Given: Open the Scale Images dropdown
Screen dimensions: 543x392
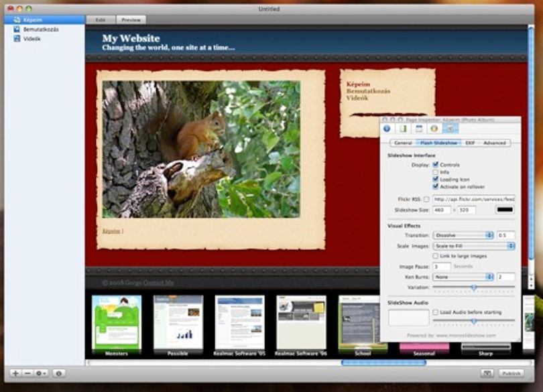Looking at the screenshot, I should 474,246.
